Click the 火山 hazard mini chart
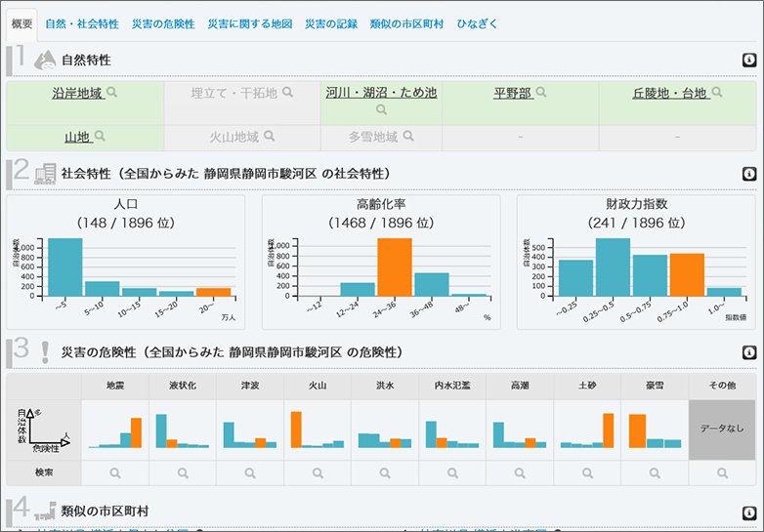The image size is (764, 532). 317,429
